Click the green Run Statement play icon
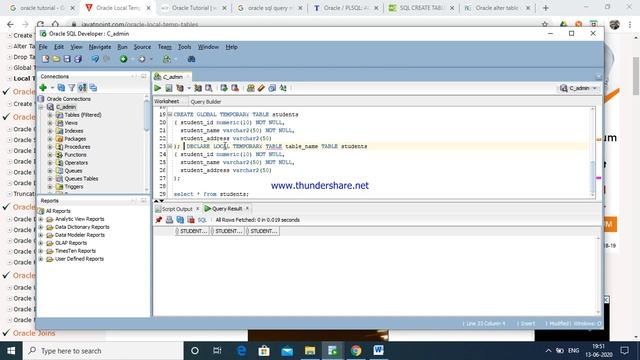The width and height of the screenshot is (640, 360). tap(158, 88)
